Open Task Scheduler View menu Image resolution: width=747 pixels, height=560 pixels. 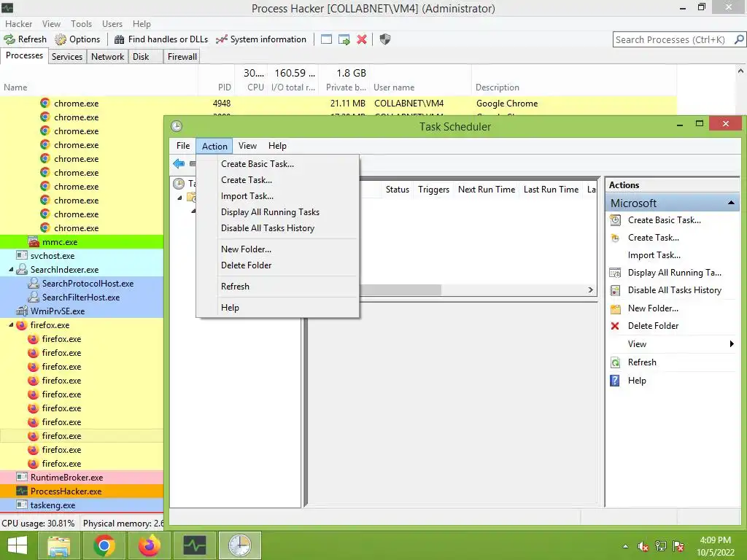coord(247,146)
